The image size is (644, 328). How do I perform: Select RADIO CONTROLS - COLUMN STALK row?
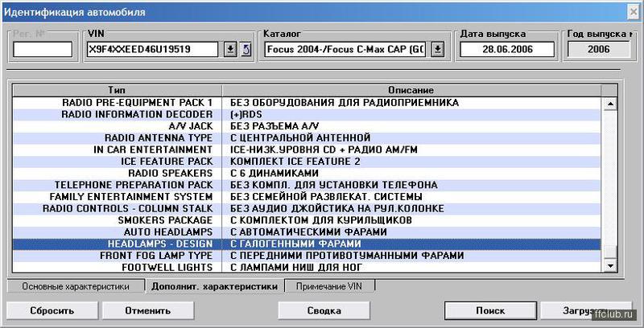coord(307,209)
